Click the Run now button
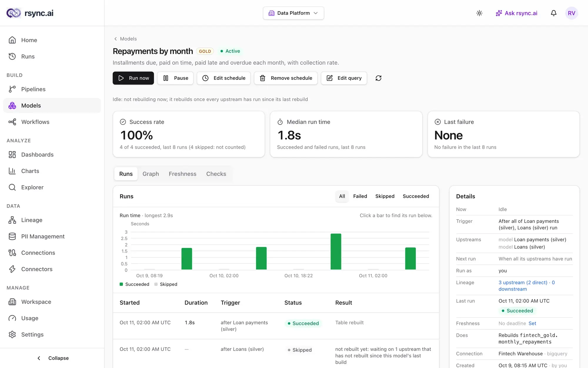This screenshot has width=588, height=368. pyautogui.click(x=133, y=78)
